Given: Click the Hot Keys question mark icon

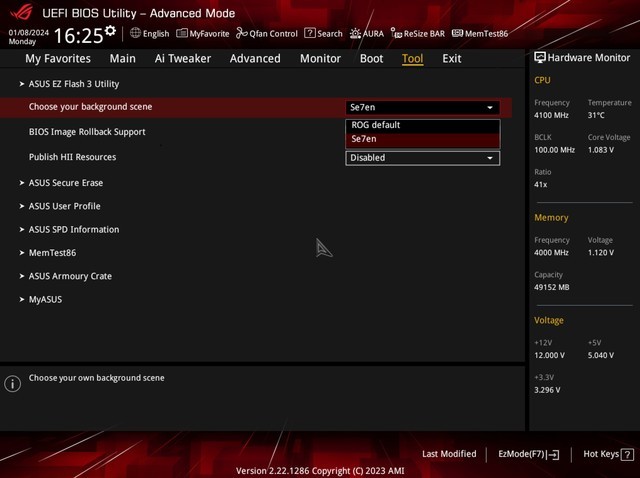Looking at the screenshot, I should pyautogui.click(x=627, y=454).
